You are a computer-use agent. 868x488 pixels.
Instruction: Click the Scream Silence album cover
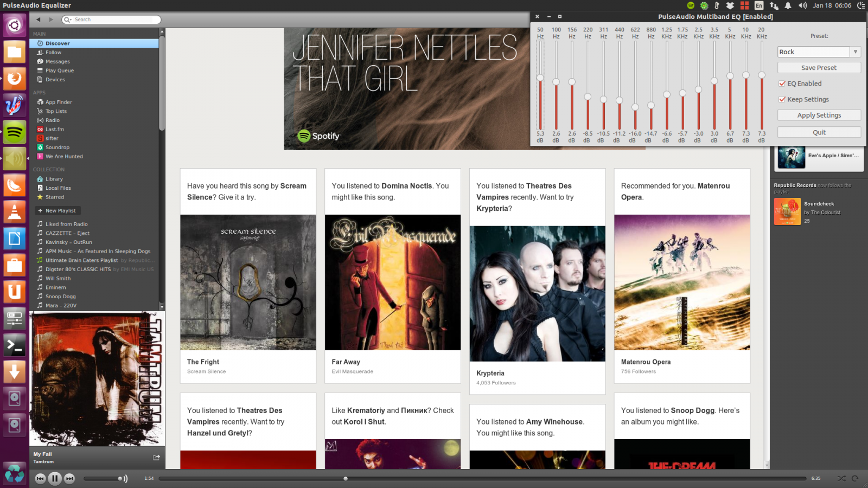[x=248, y=282]
